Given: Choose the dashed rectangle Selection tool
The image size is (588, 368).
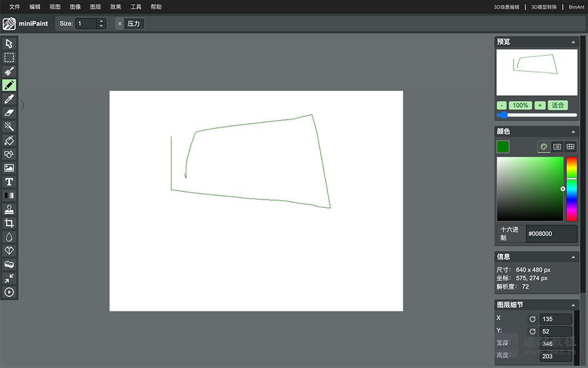Looking at the screenshot, I should 9,58.
